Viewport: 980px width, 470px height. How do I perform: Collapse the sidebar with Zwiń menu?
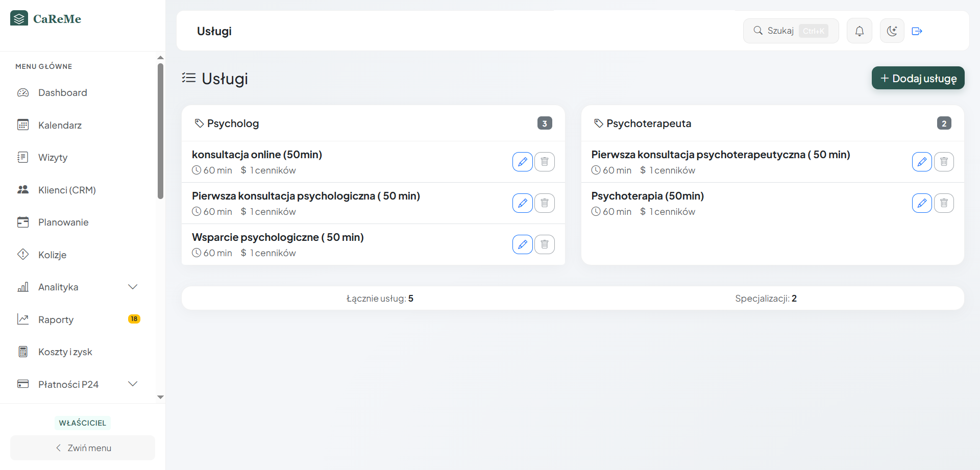tap(83, 448)
